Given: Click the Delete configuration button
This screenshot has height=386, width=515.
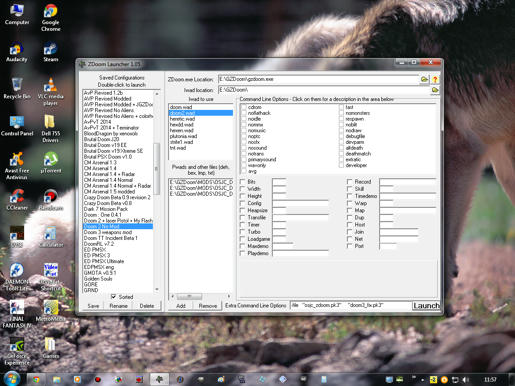Looking at the screenshot, I should [x=147, y=306].
